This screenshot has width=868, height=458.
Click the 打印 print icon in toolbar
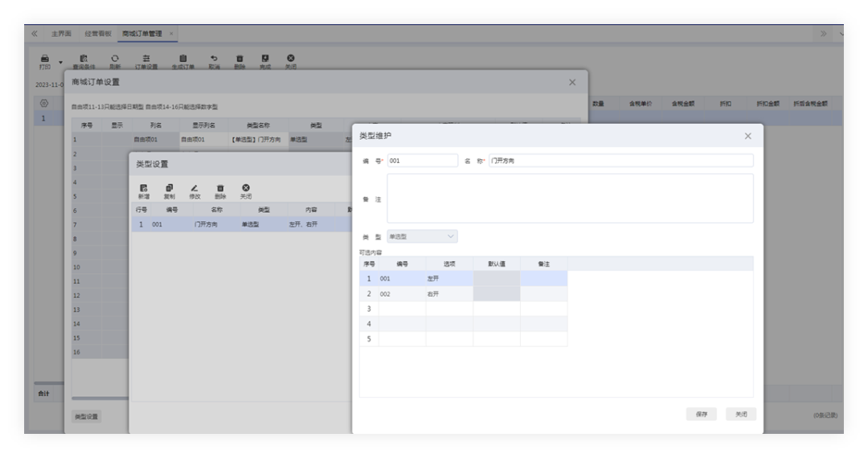pyautogui.click(x=45, y=59)
